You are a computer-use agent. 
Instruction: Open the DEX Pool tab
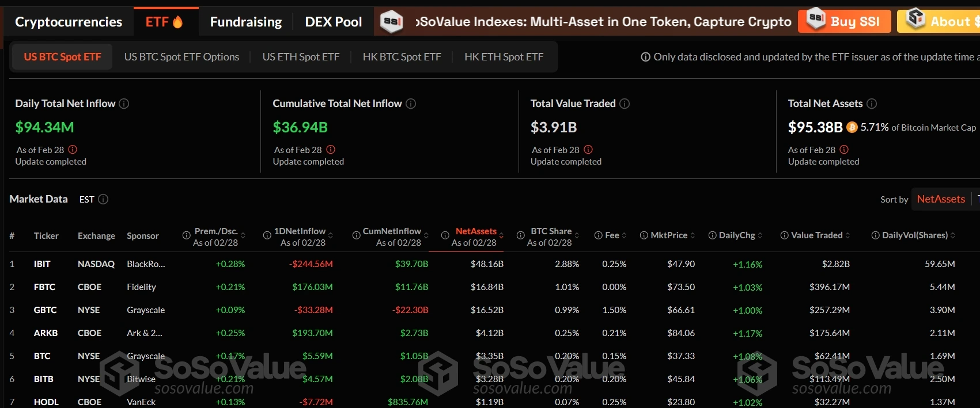[334, 22]
